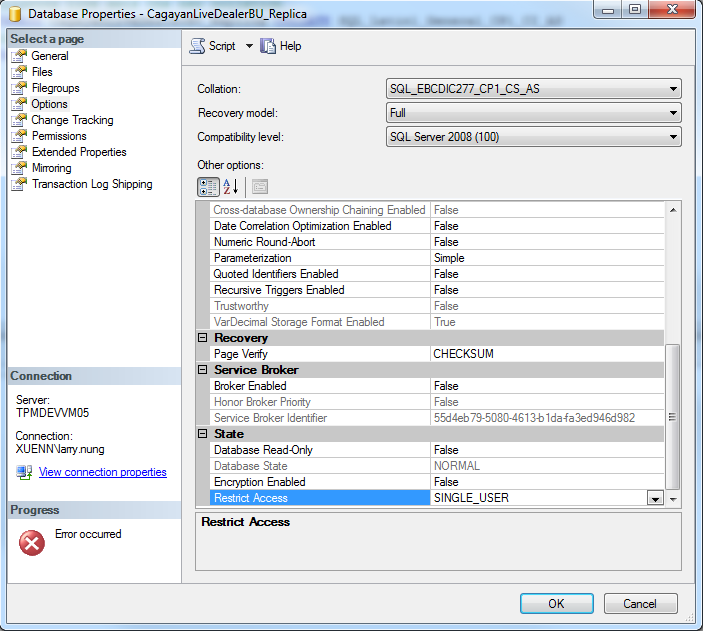Select the Numeric Round-Abort row
The height and width of the screenshot is (631, 703).
click(437, 242)
